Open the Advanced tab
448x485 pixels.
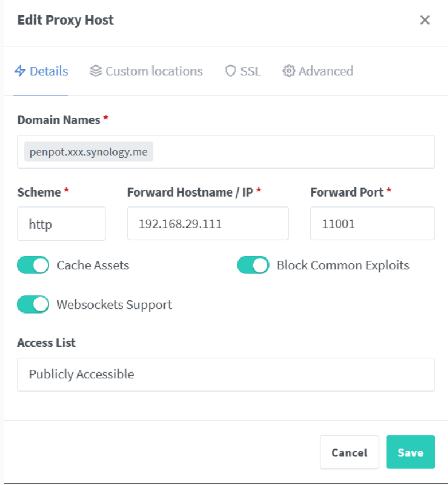tap(325, 71)
